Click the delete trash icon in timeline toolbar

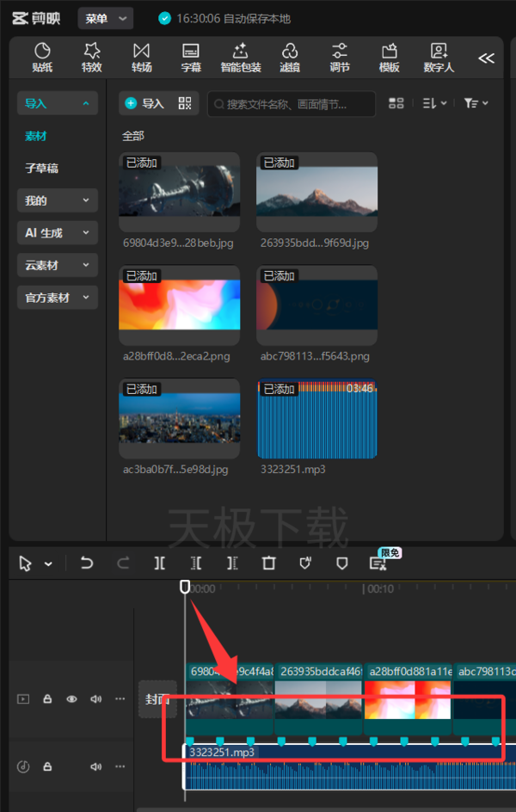(x=268, y=563)
